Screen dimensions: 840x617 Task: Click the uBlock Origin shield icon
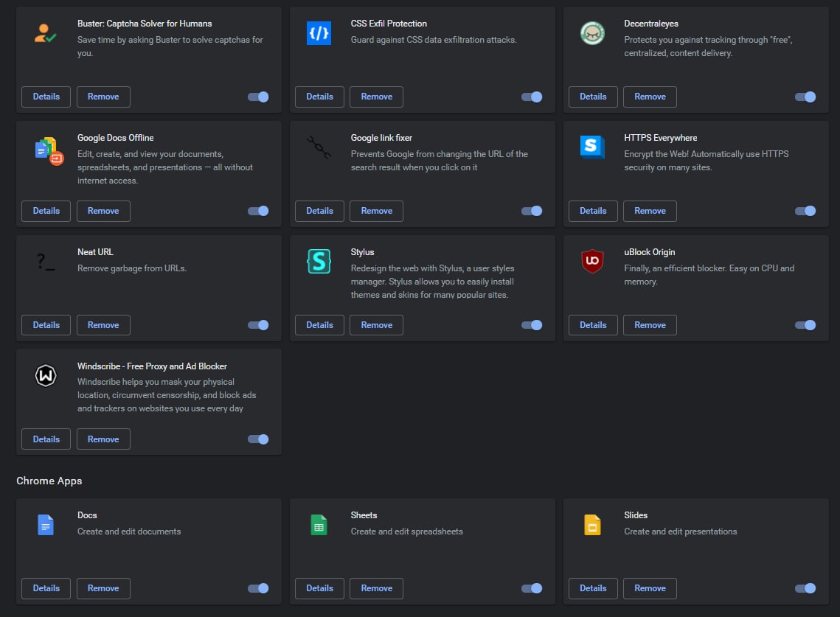tap(592, 262)
